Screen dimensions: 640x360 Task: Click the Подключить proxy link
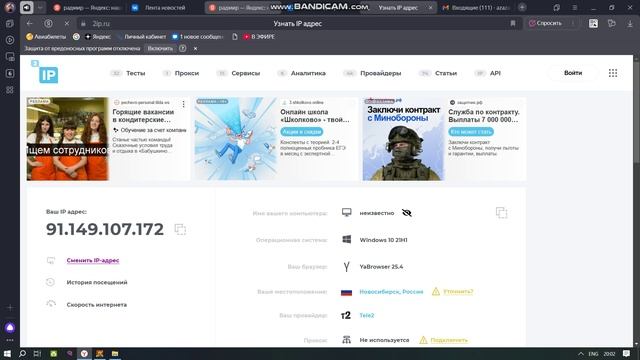point(449,340)
